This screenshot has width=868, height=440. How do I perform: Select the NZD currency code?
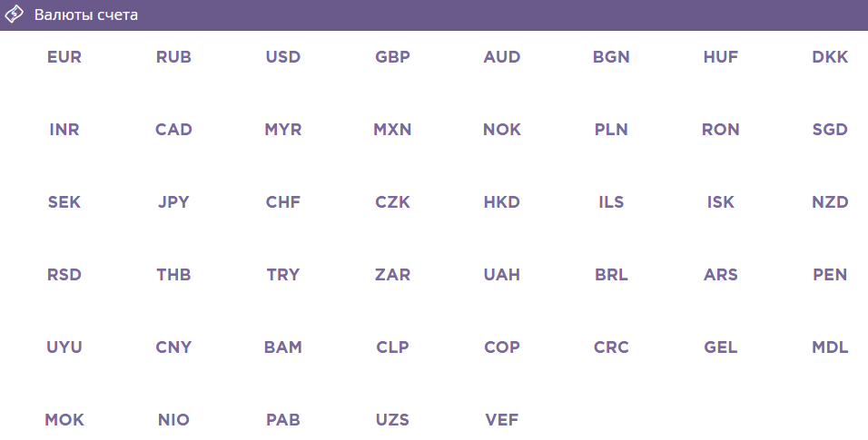tap(830, 202)
